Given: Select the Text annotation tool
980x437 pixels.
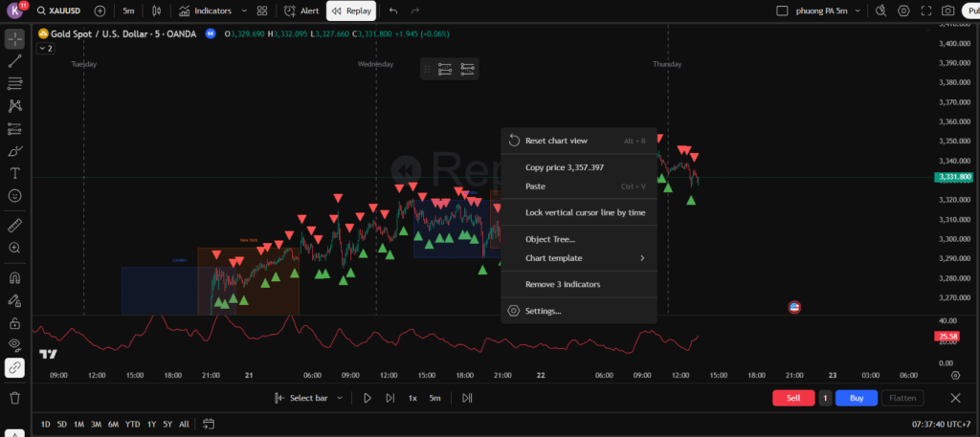Looking at the screenshot, I should pyautogui.click(x=14, y=173).
